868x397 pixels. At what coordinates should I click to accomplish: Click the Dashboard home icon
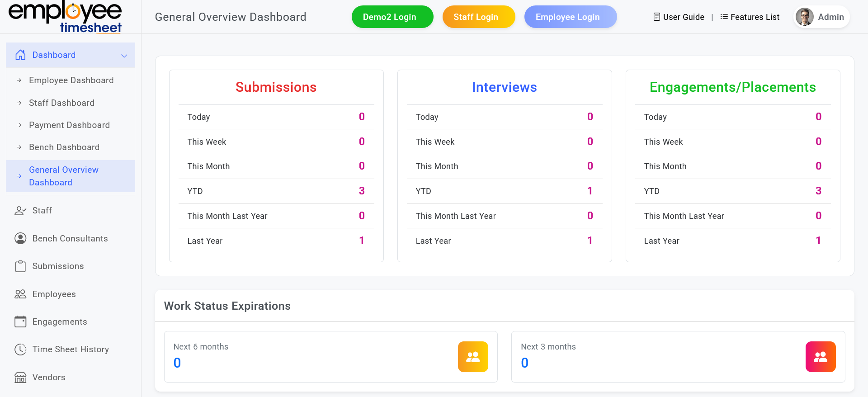[20, 55]
